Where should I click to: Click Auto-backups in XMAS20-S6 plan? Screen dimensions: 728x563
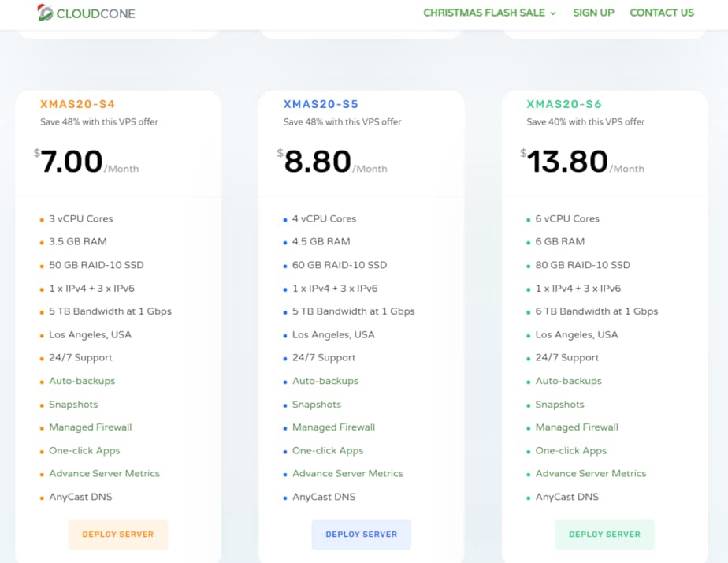568,381
